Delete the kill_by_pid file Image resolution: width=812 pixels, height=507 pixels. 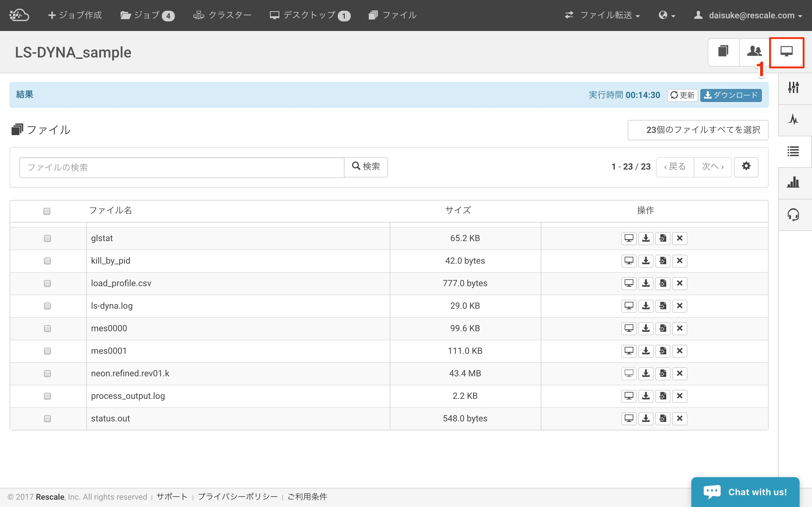point(680,261)
